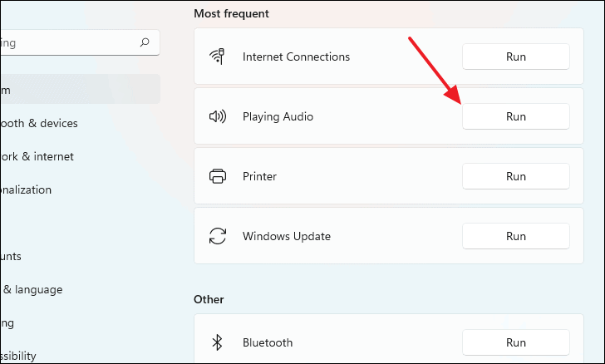Run the Bluetooth troubleshooter
The height and width of the screenshot is (364, 605).
pyautogui.click(x=516, y=342)
